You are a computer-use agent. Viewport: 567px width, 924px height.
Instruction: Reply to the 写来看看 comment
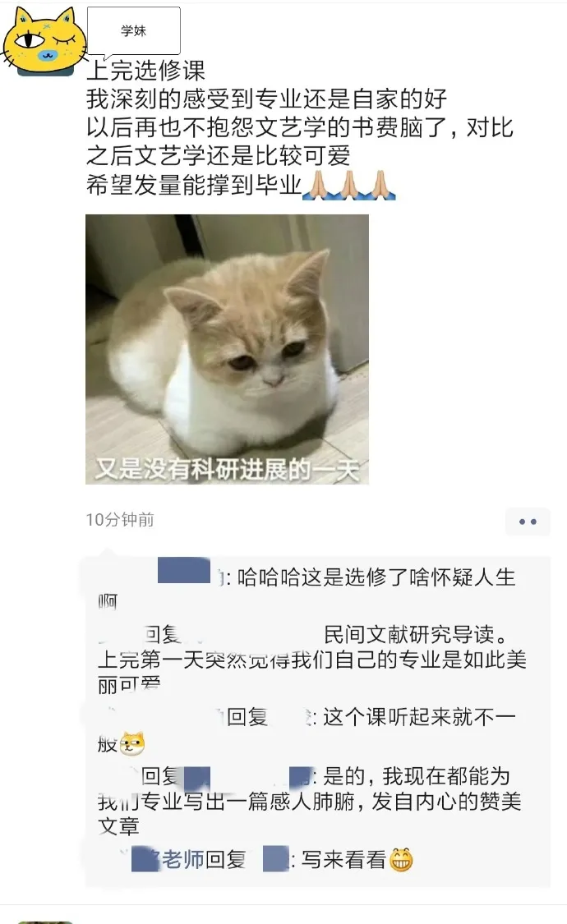click(271, 859)
